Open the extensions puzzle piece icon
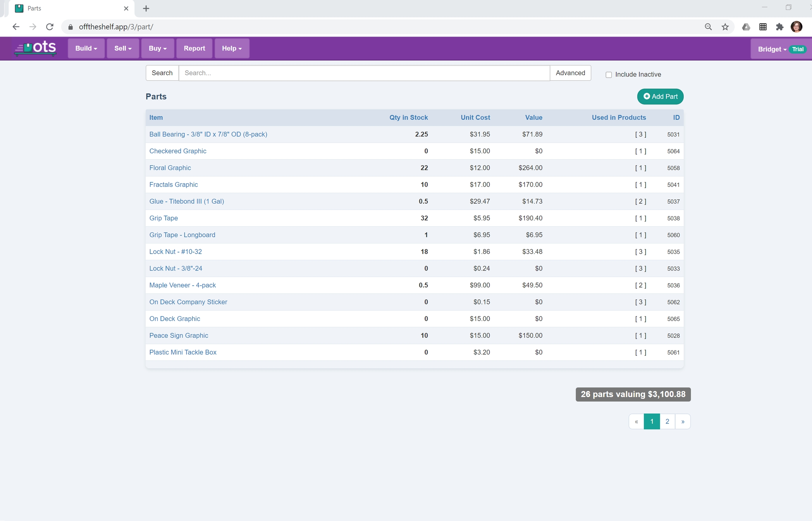 click(x=780, y=27)
